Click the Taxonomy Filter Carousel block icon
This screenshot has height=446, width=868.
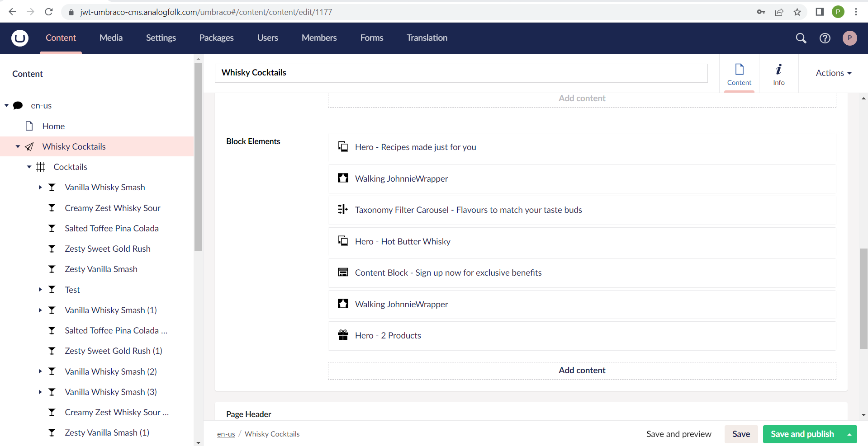coord(343,210)
